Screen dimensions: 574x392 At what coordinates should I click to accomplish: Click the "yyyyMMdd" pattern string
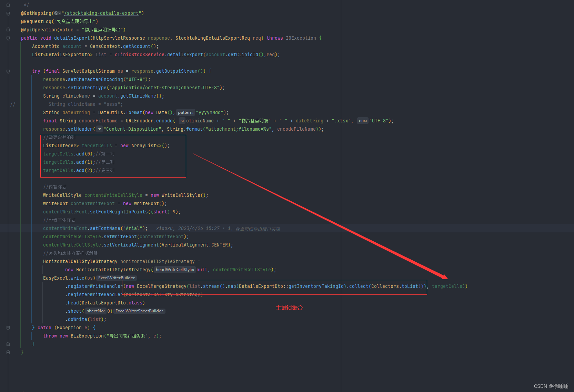[x=210, y=113]
